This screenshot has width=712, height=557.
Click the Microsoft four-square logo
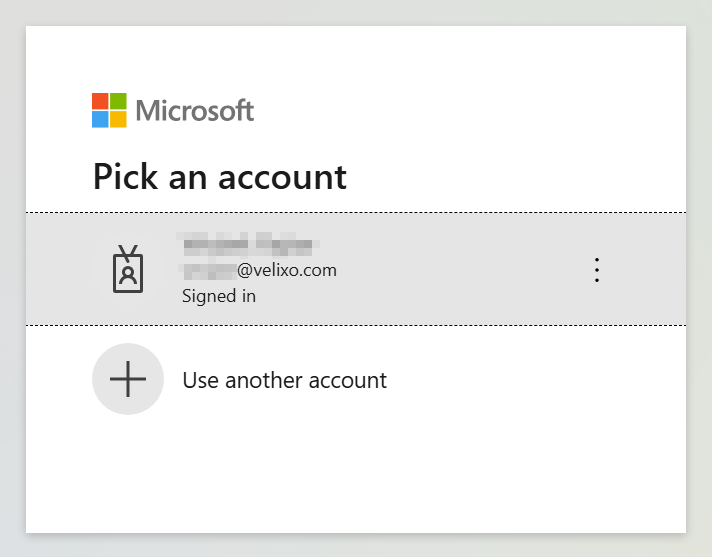point(109,110)
